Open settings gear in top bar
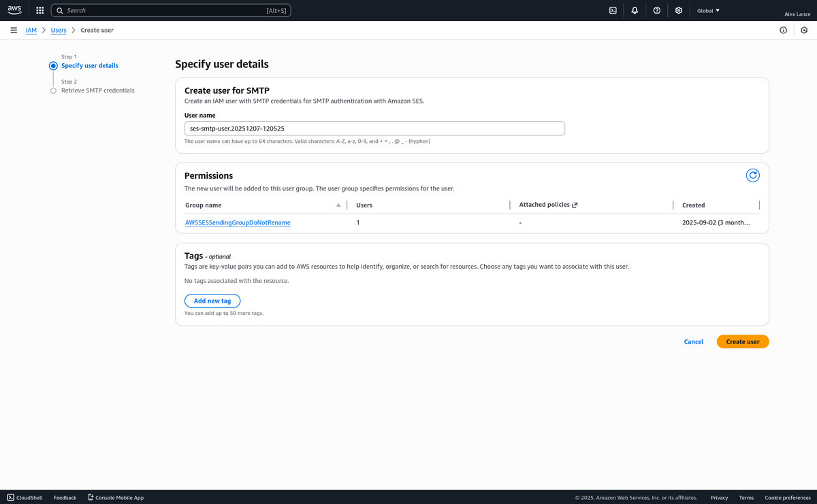The height and width of the screenshot is (504, 817). [679, 10]
